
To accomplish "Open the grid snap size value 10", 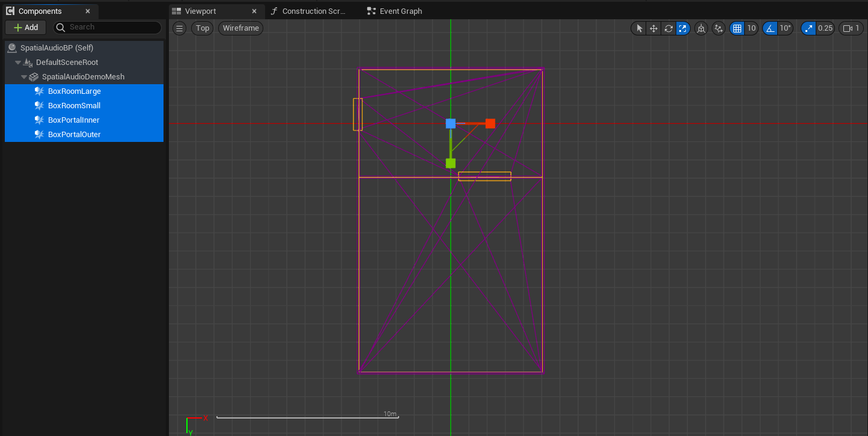I will (x=751, y=28).
